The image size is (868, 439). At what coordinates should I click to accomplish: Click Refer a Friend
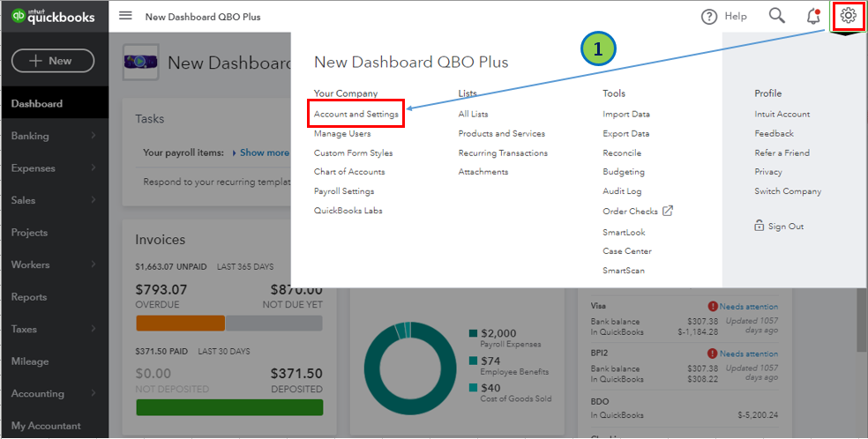click(x=782, y=153)
